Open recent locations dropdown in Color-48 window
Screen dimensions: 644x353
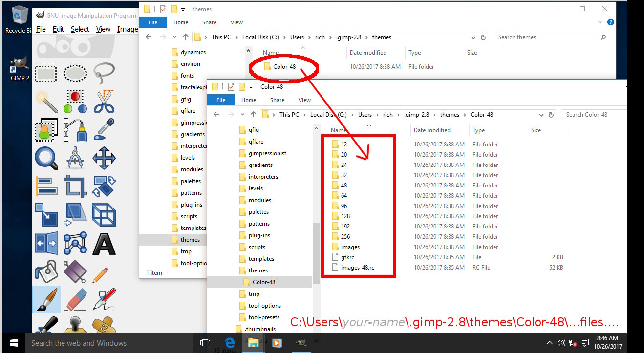[x=243, y=115]
